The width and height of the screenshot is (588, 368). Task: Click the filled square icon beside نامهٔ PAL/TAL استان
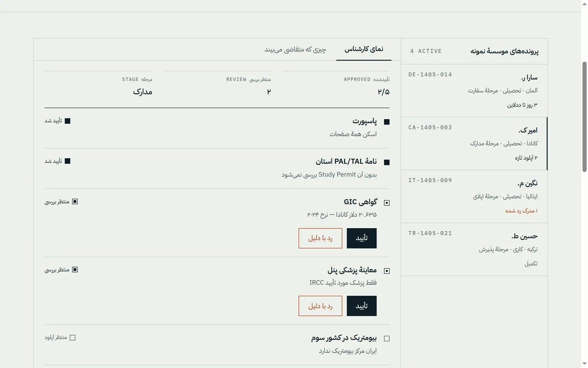(x=386, y=162)
